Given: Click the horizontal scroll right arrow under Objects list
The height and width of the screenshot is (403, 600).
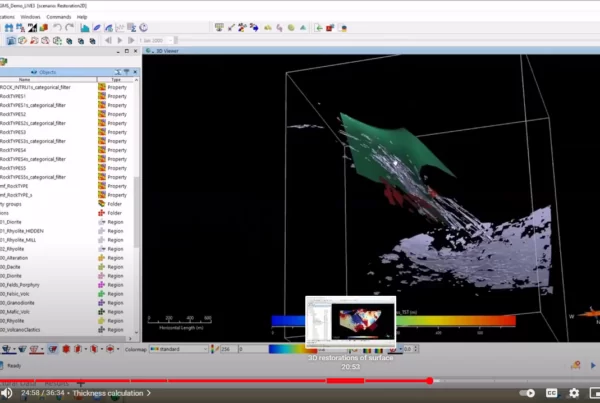Looking at the screenshot, I should 130,339.
